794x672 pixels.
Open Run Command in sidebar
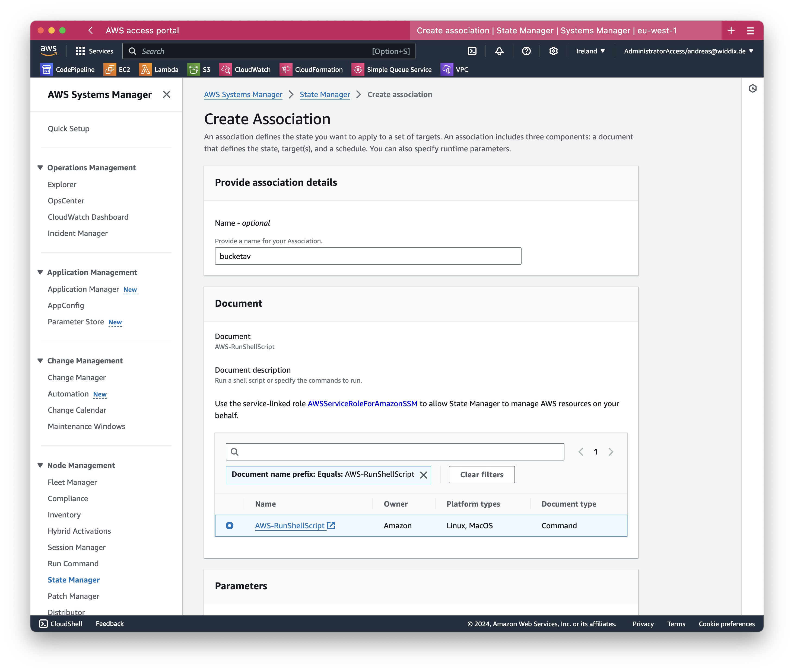click(73, 564)
